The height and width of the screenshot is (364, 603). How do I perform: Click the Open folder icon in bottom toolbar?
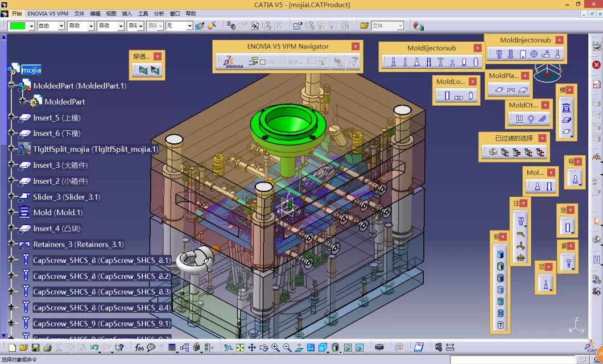coord(23,348)
